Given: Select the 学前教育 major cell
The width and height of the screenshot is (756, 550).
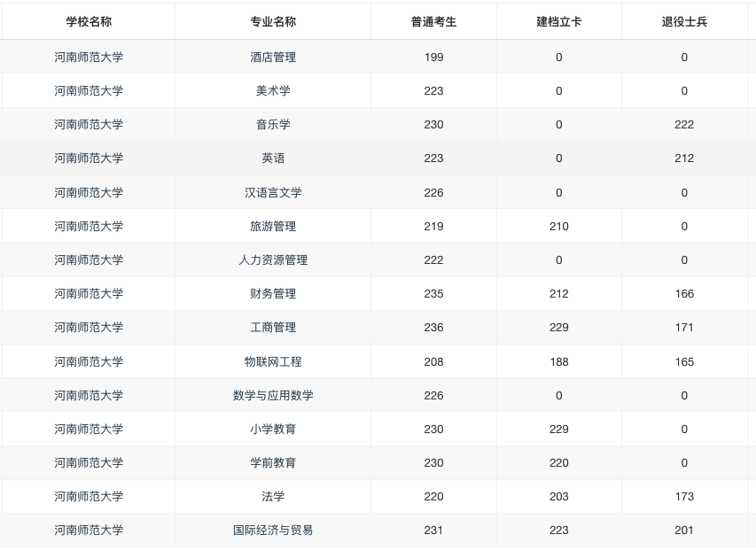Looking at the screenshot, I should coord(273,463).
